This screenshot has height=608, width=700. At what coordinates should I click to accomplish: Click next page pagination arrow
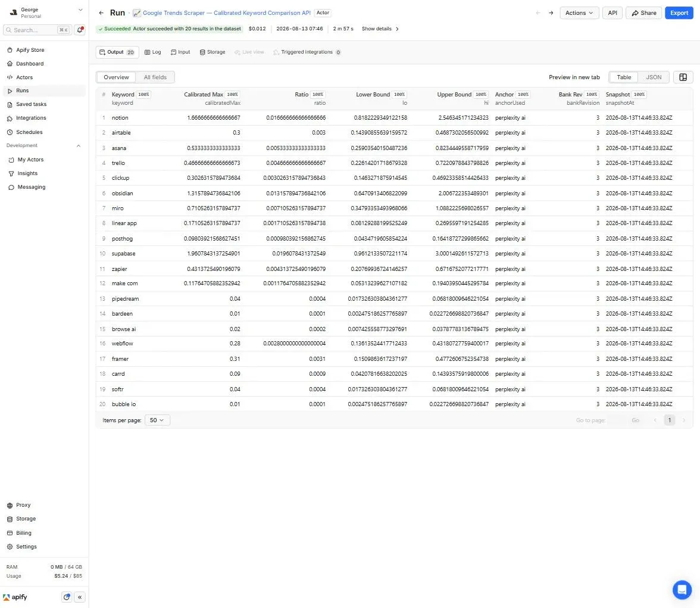click(683, 420)
